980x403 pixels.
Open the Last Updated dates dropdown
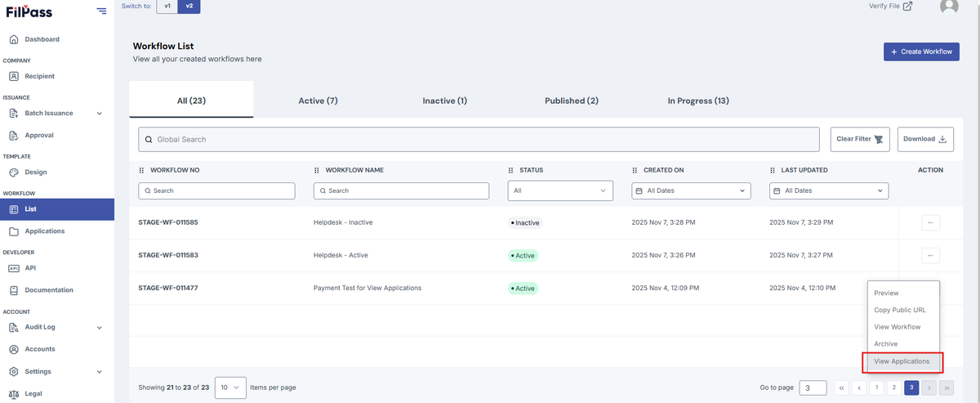(x=829, y=190)
